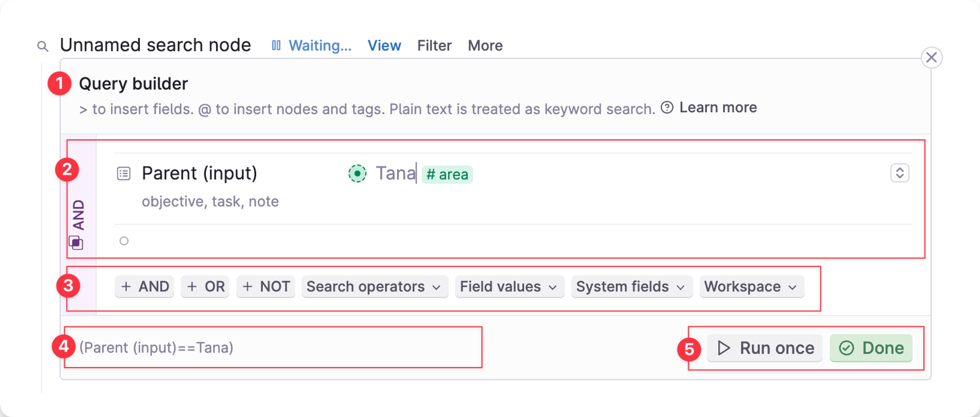
Task: Select the green node target icon before Tana
Action: (357, 174)
